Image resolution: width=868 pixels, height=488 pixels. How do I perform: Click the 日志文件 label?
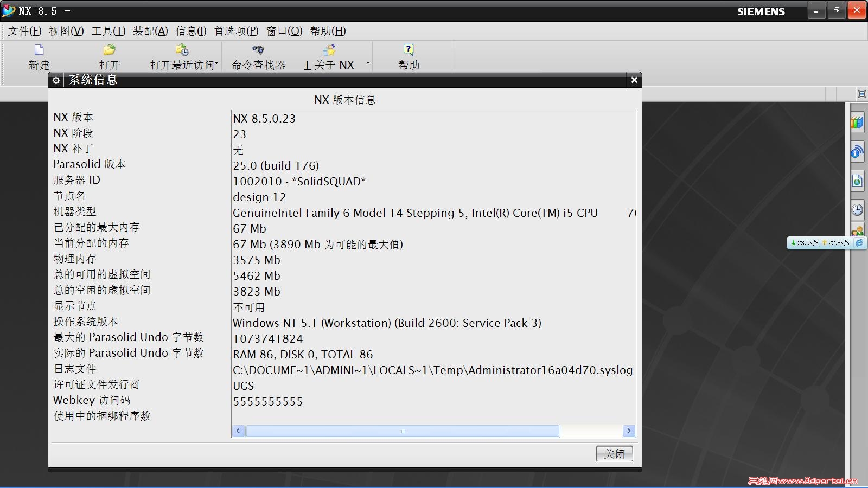coord(75,369)
